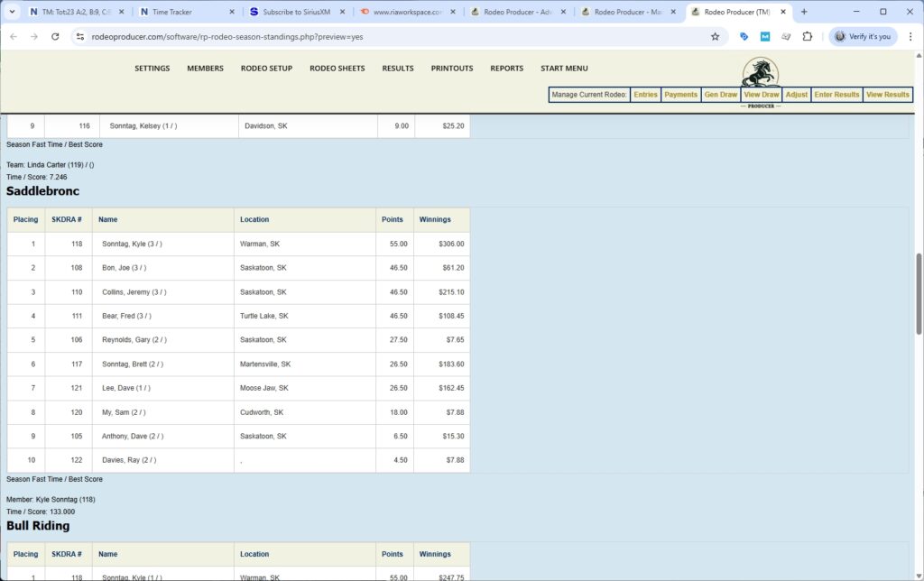
Task: Click the blue tag extension icon
Action: (743, 36)
